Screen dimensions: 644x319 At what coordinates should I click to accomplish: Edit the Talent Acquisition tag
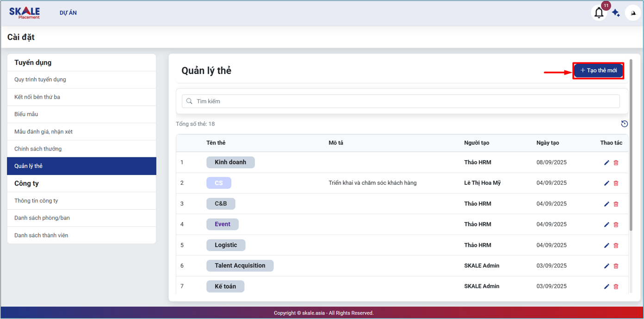point(607,266)
